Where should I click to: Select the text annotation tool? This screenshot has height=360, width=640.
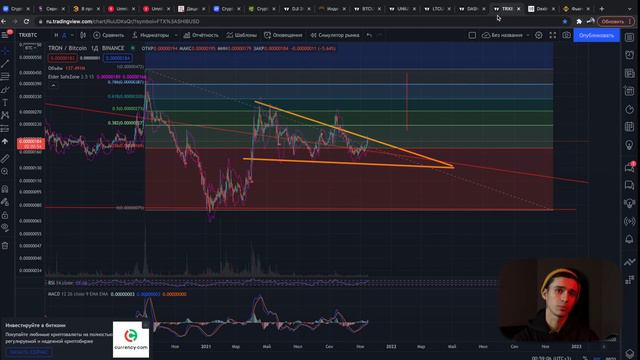pos(5,102)
